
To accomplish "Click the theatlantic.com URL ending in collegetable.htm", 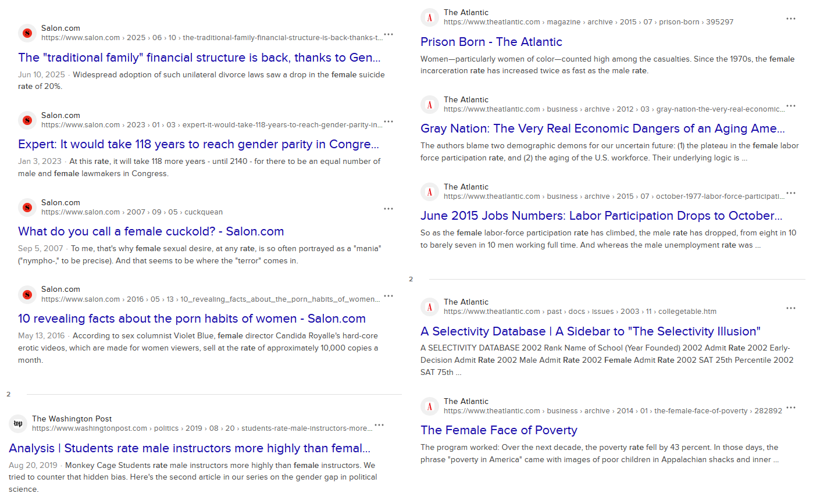I will pyautogui.click(x=580, y=312).
